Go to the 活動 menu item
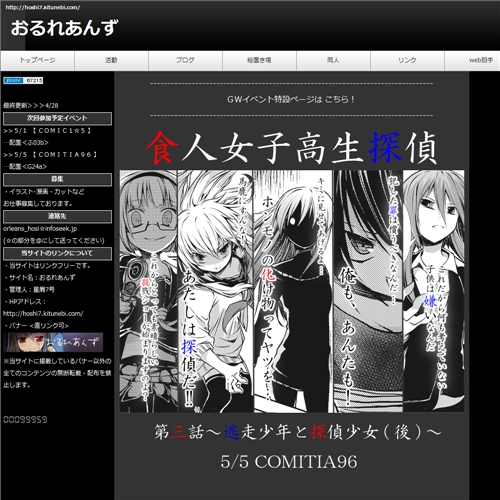Screen dimensions: 500x500 (111, 60)
